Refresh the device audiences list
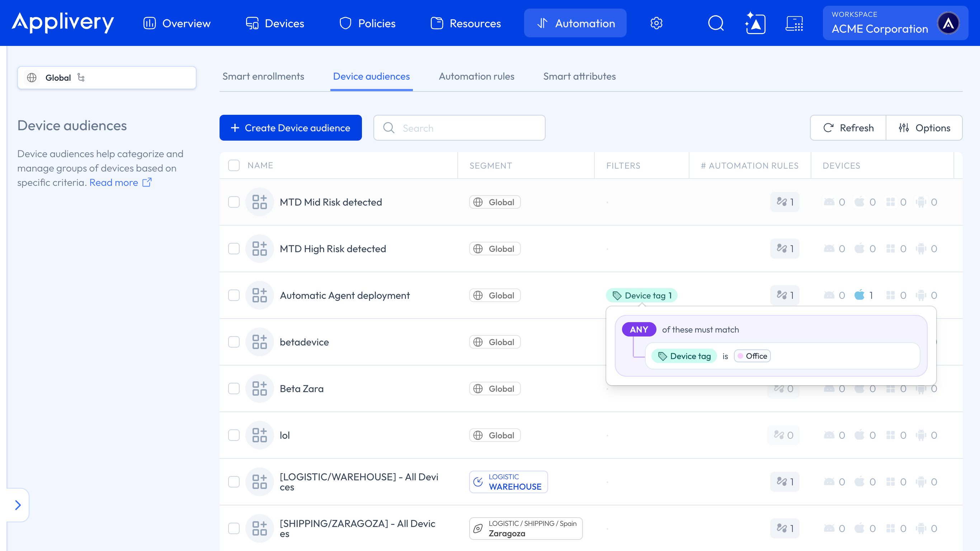980x551 pixels. [x=848, y=128]
